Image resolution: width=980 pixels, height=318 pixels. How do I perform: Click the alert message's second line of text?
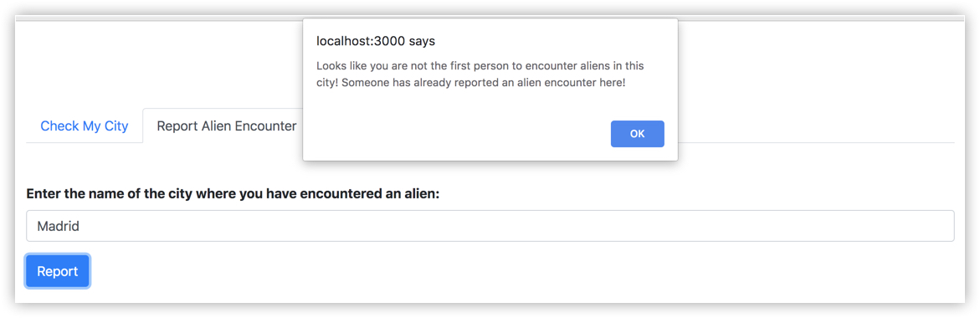(x=470, y=83)
